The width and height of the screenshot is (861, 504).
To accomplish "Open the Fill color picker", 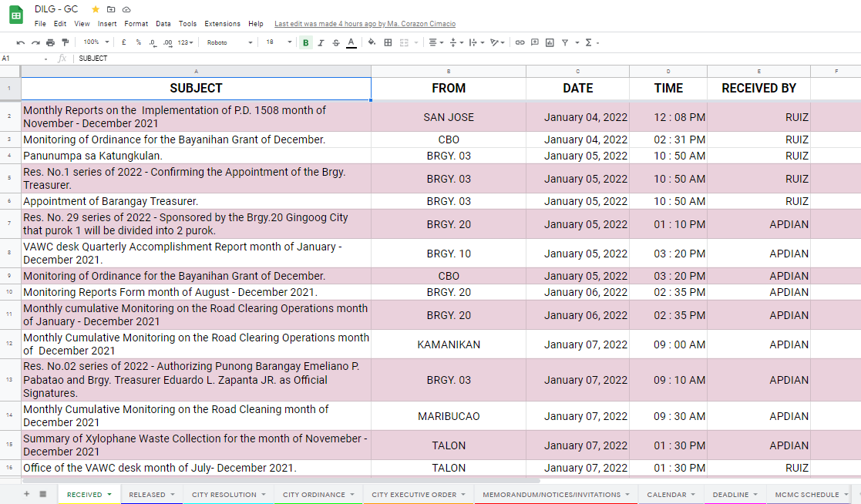I will point(372,42).
